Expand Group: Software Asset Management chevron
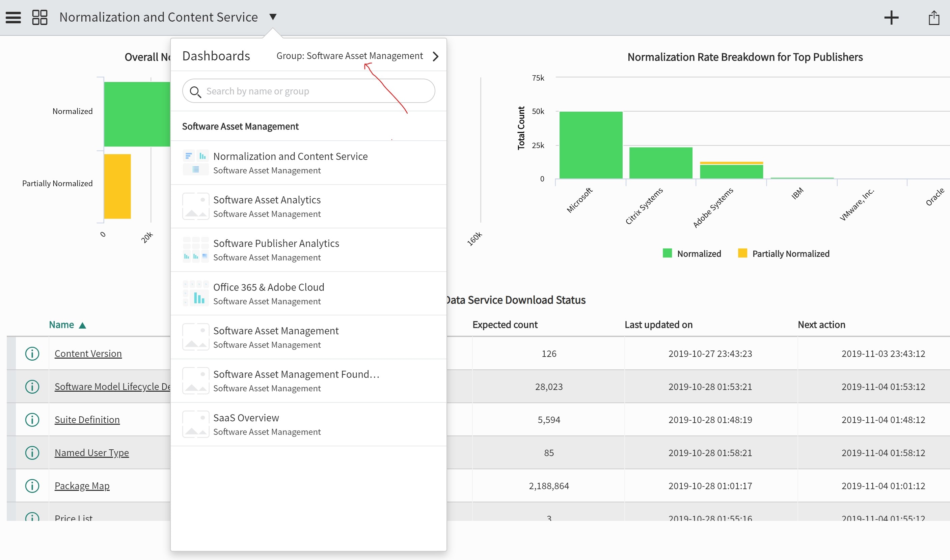This screenshot has width=950, height=560. tap(436, 56)
